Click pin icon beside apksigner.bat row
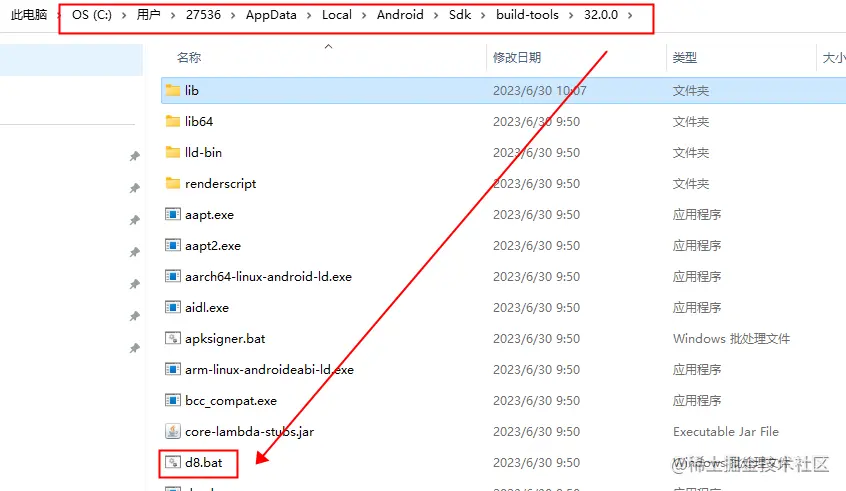This screenshot has height=491, width=846. pos(135,348)
